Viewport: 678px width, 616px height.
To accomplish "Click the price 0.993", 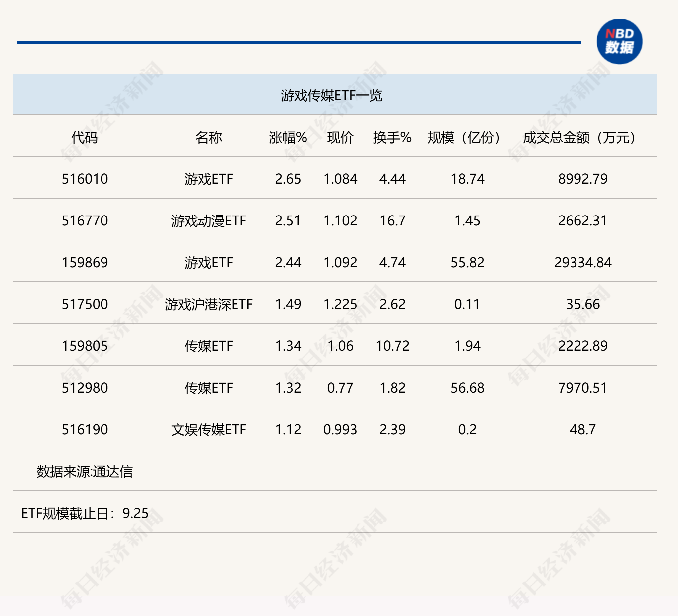I will pos(340,430).
